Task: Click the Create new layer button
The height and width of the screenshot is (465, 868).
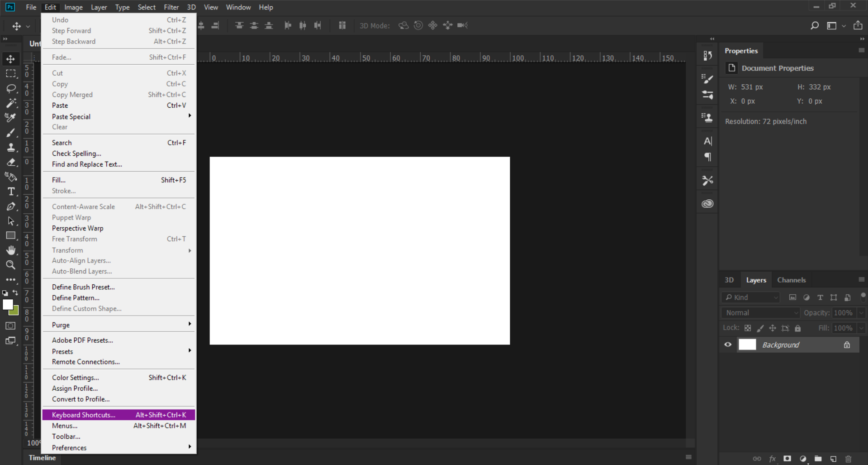Action: point(833,459)
